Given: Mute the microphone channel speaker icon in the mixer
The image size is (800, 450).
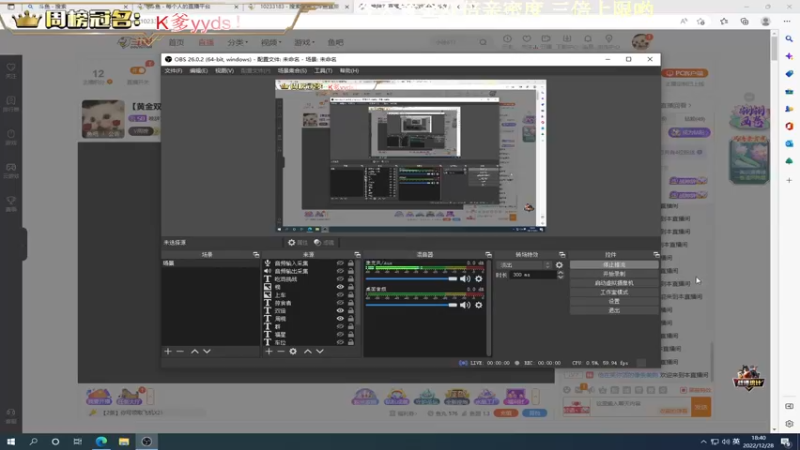Looking at the screenshot, I should [x=465, y=279].
